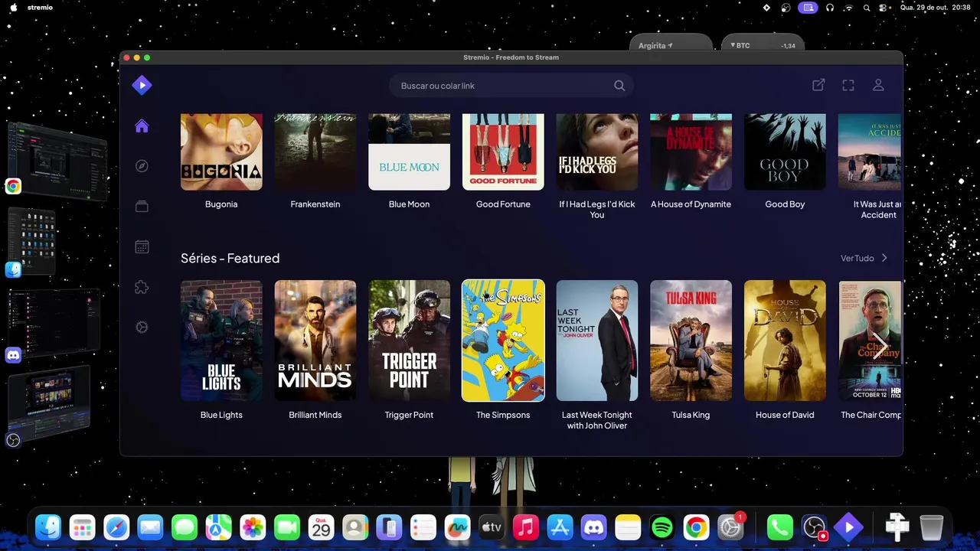Screen dimensions: 980x551
Task: Toggle fullscreen mode icon
Action: pyautogui.click(x=848, y=85)
